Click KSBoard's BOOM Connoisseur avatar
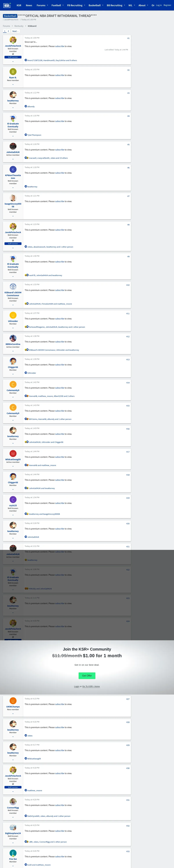Viewport: 174px width, 868px height. [x=13, y=287]
